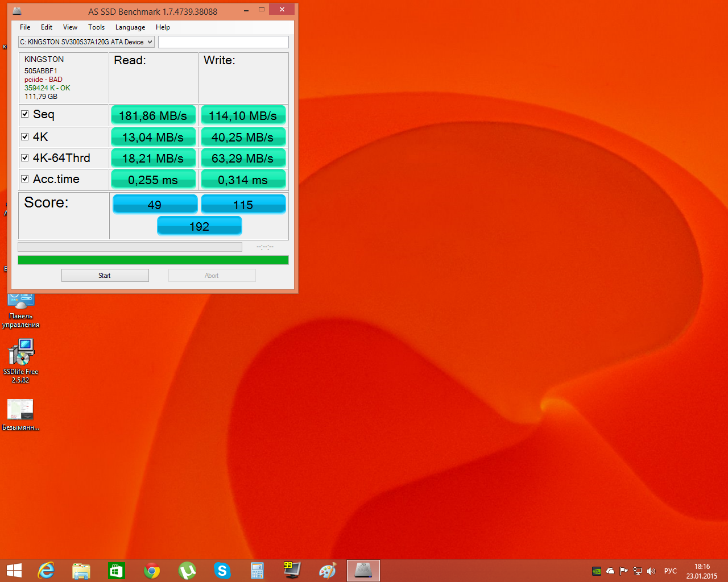This screenshot has height=582, width=728.
Task: Open Skype from the taskbar
Action: (x=222, y=571)
